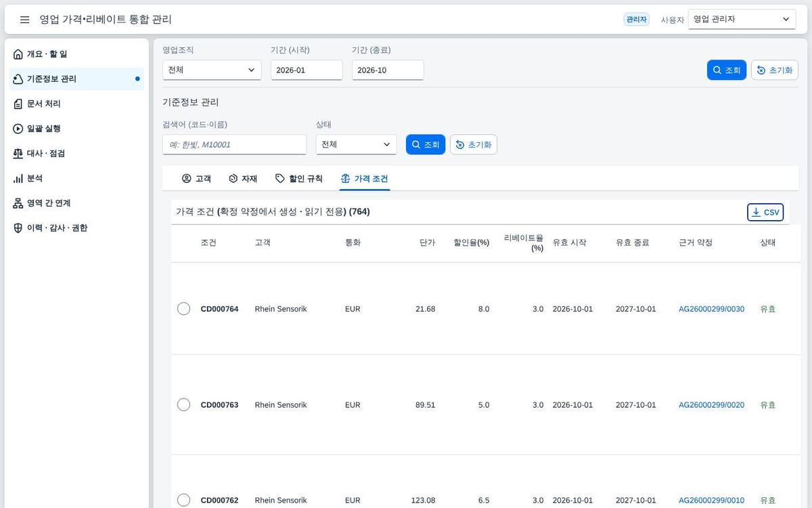Screen dimensions: 812x508
Task: Open 이력 · 감사 · 권한 in sidebar
Action: [x=77, y=228]
